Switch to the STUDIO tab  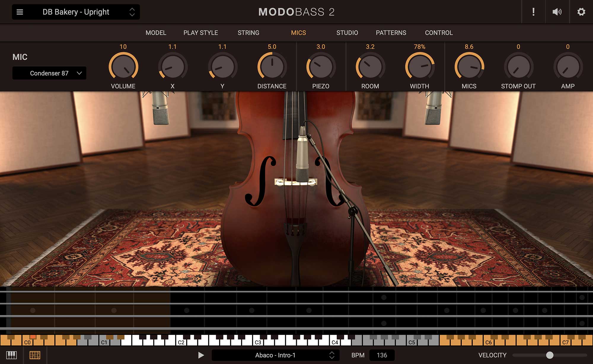point(347,33)
